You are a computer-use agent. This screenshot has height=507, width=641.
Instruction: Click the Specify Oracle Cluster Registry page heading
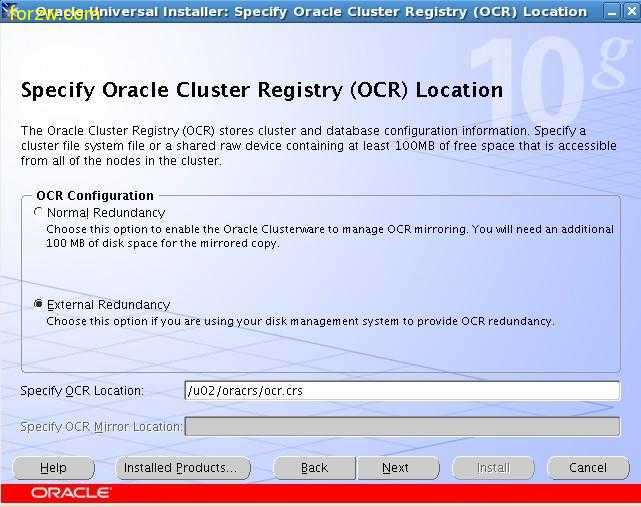click(261, 90)
